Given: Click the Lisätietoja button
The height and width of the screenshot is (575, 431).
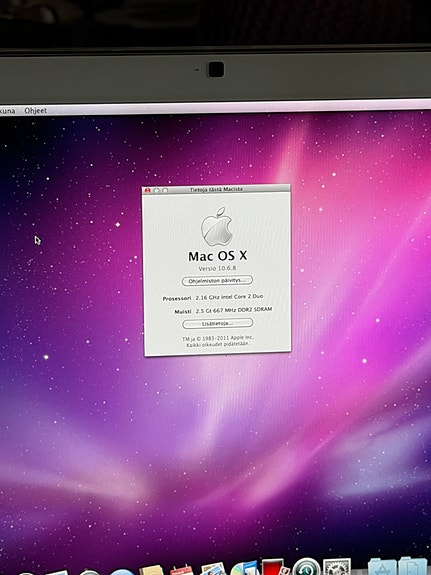Looking at the screenshot, I should (x=218, y=323).
